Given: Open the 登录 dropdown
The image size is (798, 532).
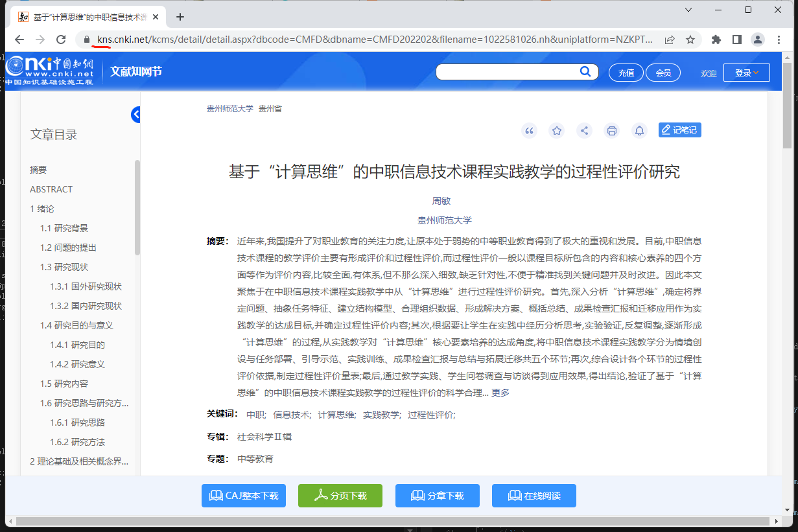Looking at the screenshot, I should (746, 73).
